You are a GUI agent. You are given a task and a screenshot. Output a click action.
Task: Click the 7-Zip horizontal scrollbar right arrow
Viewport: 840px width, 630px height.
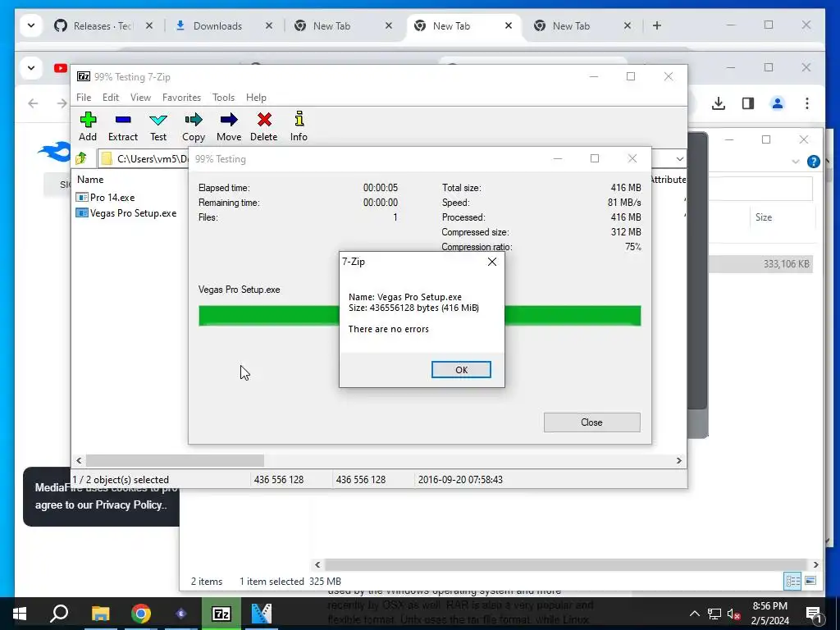coord(678,461)
